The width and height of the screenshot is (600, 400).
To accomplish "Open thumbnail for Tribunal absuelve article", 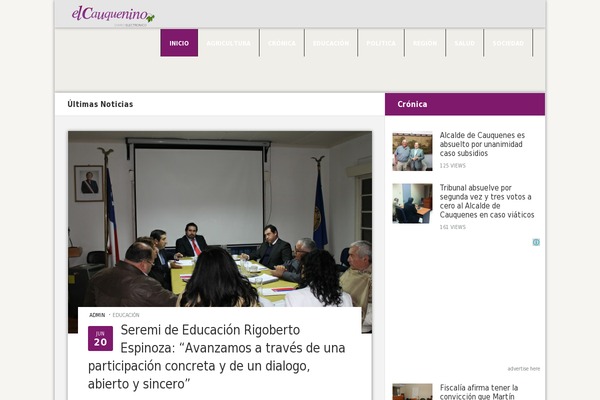I will pos(412,203).
